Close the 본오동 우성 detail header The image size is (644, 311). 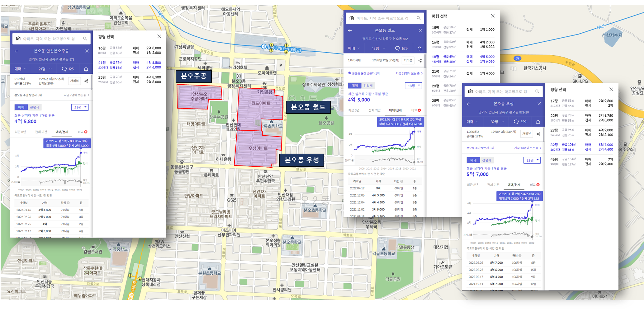point(539,104)
